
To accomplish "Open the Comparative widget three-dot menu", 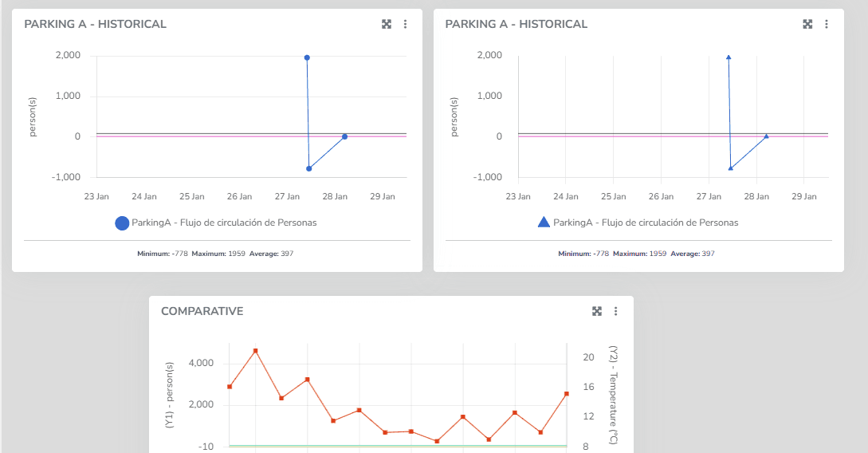I will [615, 311].
